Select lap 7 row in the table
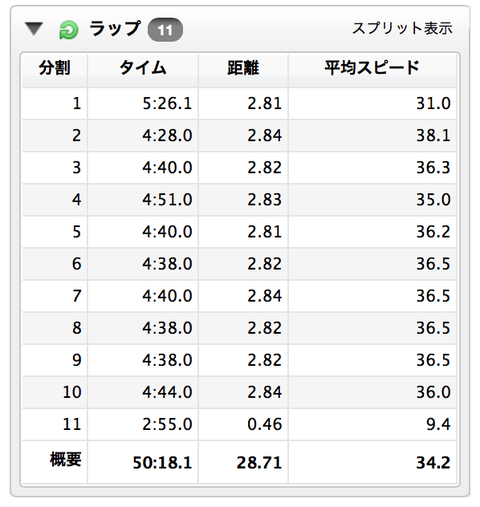 pyautogui.click(x=239, y=296)
